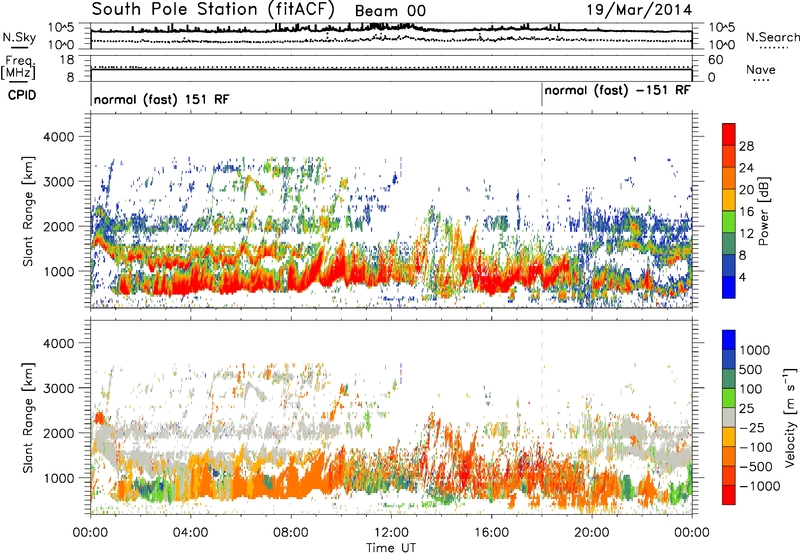Click the Time UT axis label

391,548
